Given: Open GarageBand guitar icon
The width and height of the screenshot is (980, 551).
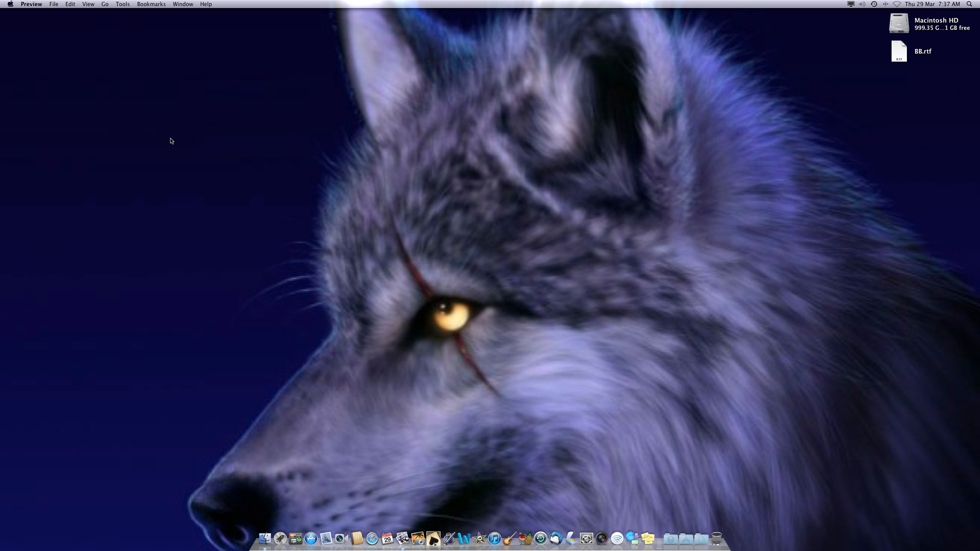Looking at the screenshot, I should [x=510, y=539].
